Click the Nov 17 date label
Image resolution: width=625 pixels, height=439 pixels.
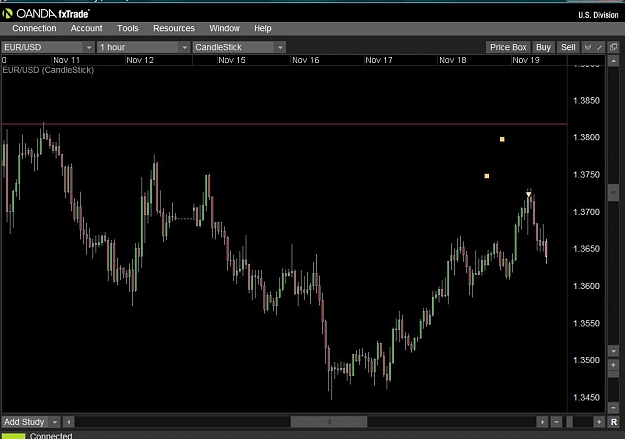(x=379, y=60)
